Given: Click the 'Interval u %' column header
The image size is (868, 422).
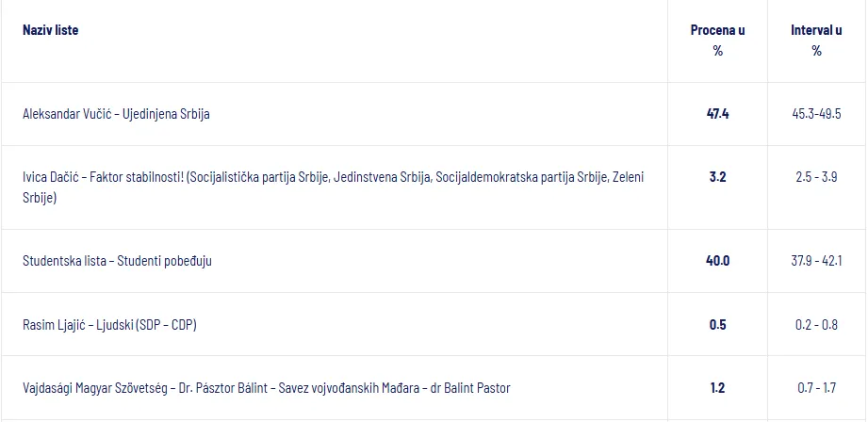Looking at the screenshot, I should coord(816,41).
